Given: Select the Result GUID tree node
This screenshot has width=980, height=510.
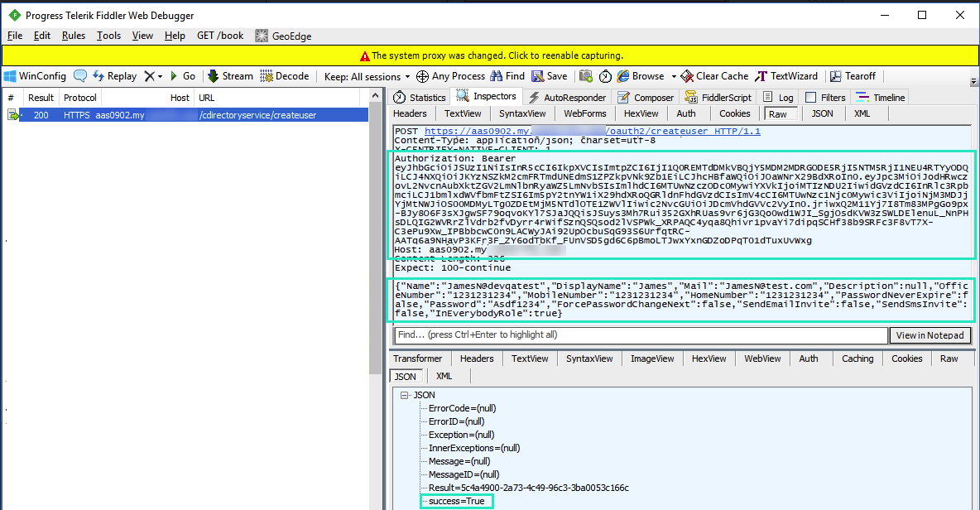Looking at the screenshot, I should point(529,488).
